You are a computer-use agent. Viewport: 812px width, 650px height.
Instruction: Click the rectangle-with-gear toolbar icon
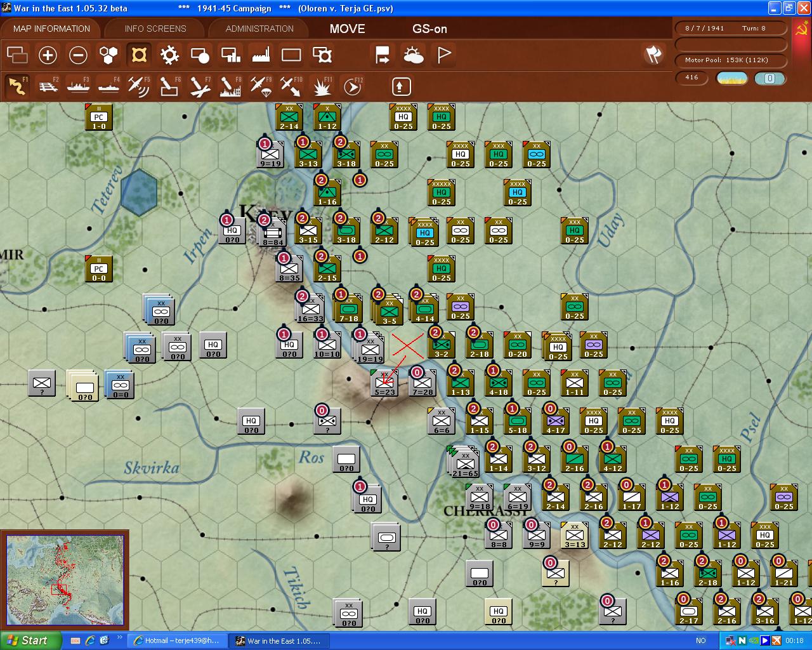[x=322, y=55]
